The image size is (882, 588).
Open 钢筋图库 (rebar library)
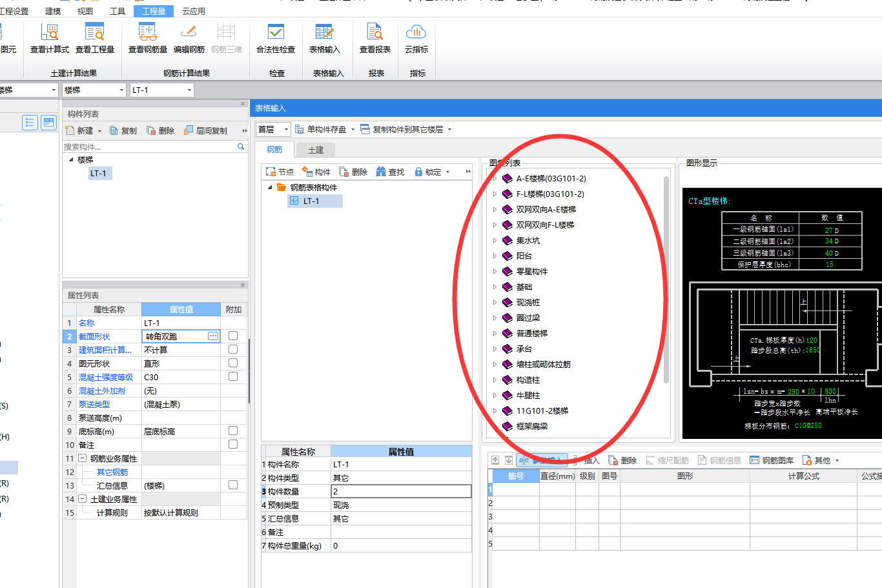point(772,460)
